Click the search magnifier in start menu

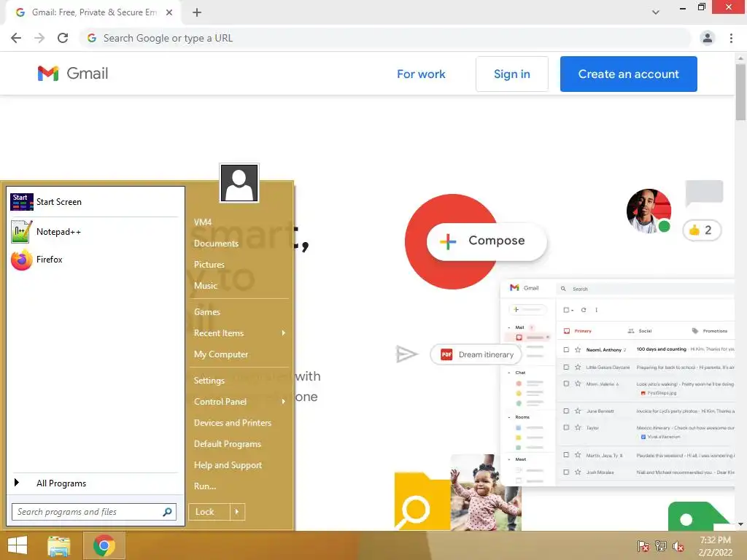click(x=167, y=512)
